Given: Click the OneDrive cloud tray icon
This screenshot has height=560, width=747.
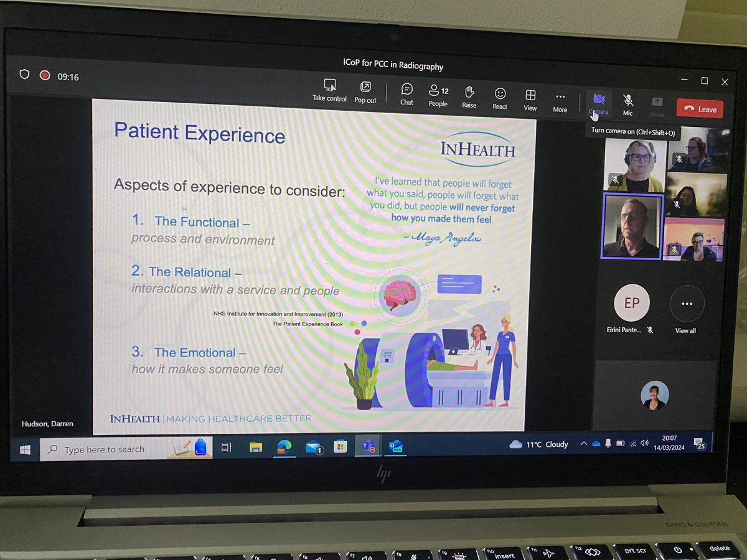Looking at the screenshot, I should (596, 444).
